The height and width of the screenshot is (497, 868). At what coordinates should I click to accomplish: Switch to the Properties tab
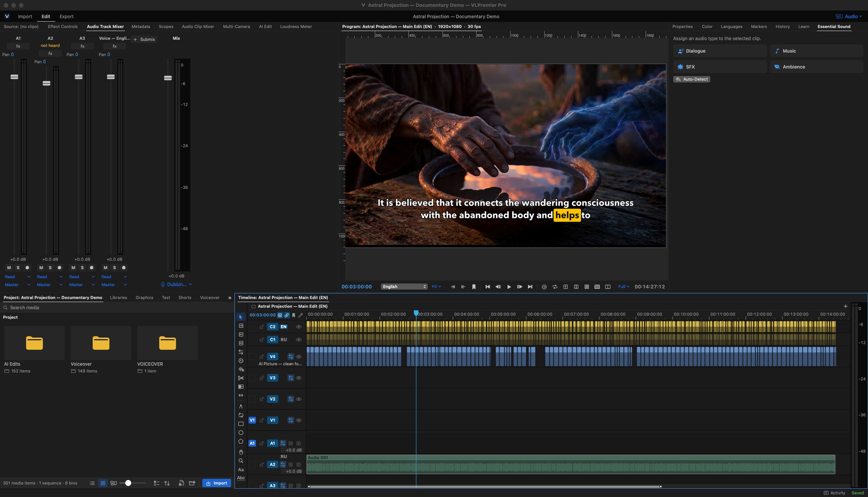682,26
